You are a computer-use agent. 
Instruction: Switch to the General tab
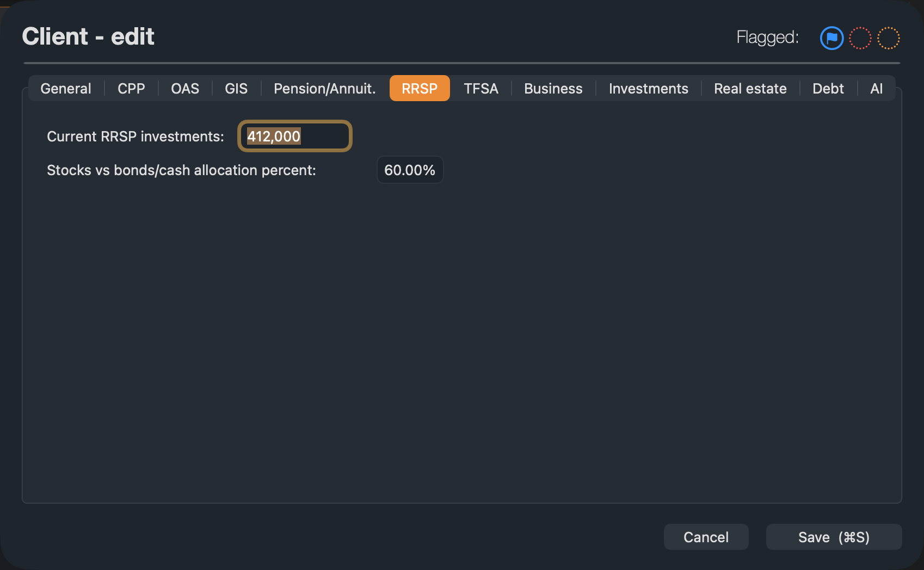click(x=66, y=88)
